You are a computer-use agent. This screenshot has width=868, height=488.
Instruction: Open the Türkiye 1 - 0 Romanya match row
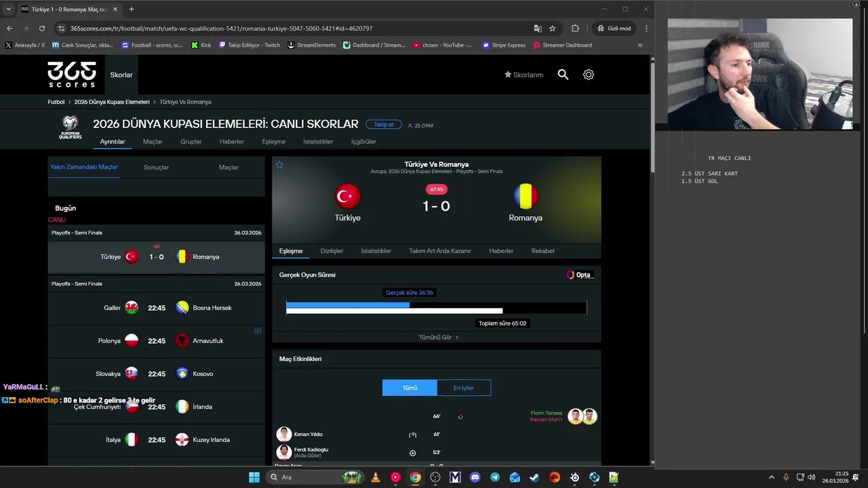(x=156, y=257)
